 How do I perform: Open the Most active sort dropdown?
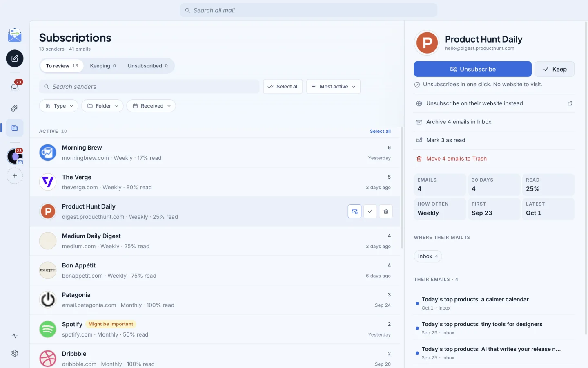point(333,87)
